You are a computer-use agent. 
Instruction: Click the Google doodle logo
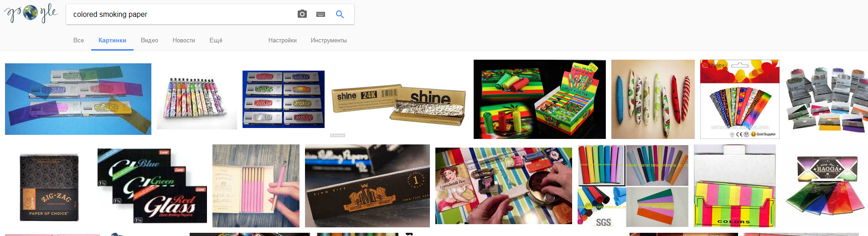click(x=31, y=14)
